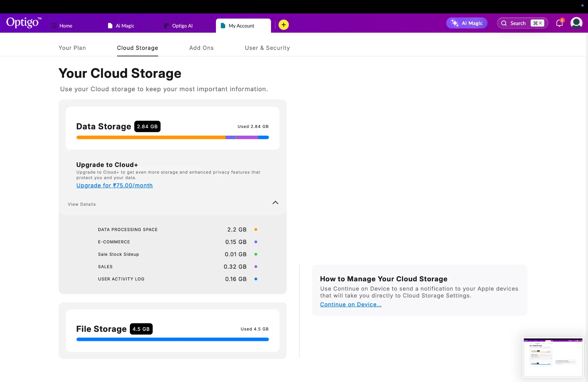
Task: Click the orange Data Processing Space dot
Action: click(x=256, y=230)
